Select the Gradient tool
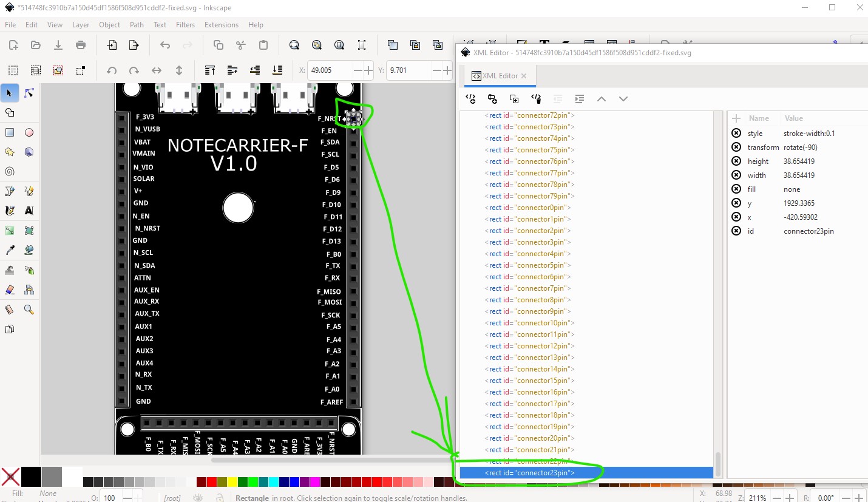Screen dimensions: 868x502 click(x=9, y=231)
